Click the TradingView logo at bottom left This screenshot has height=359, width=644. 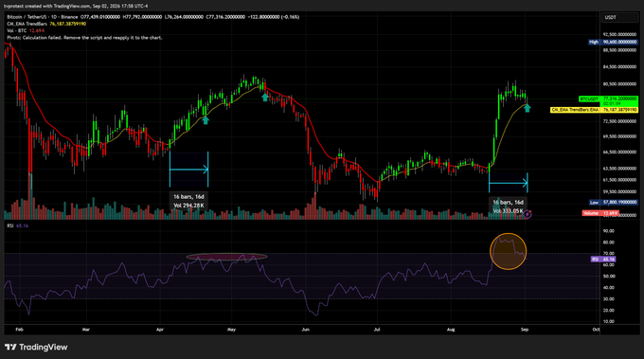36,347
